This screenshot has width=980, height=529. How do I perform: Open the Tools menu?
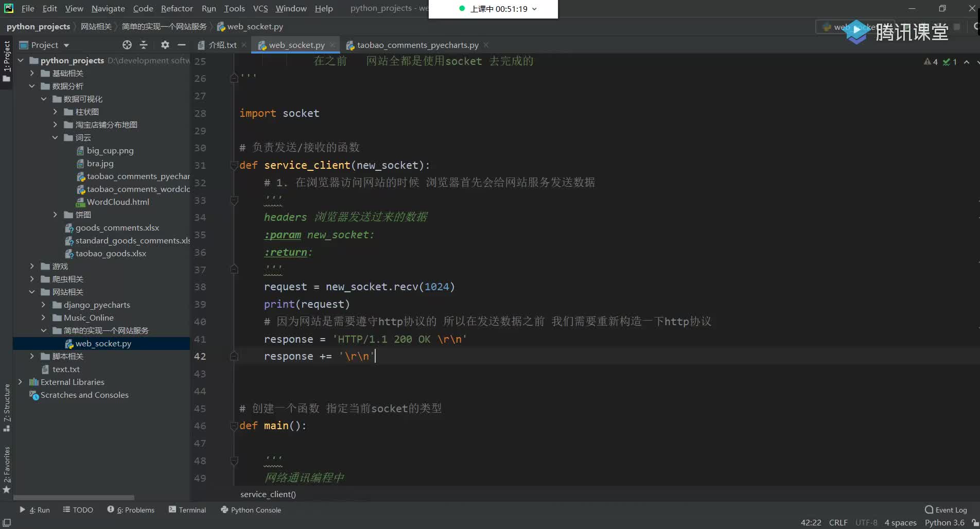(234, 8)
